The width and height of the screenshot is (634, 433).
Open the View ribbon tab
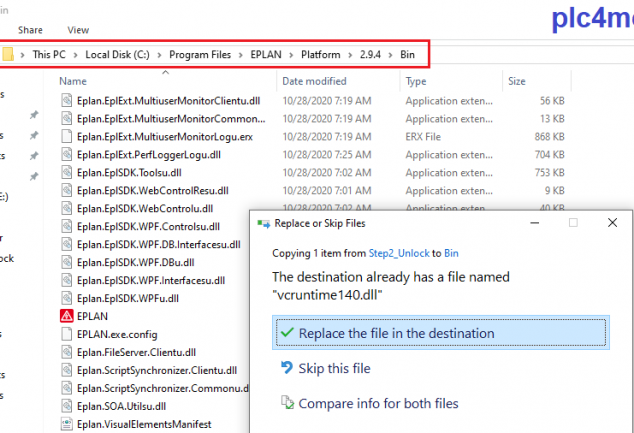78,30
